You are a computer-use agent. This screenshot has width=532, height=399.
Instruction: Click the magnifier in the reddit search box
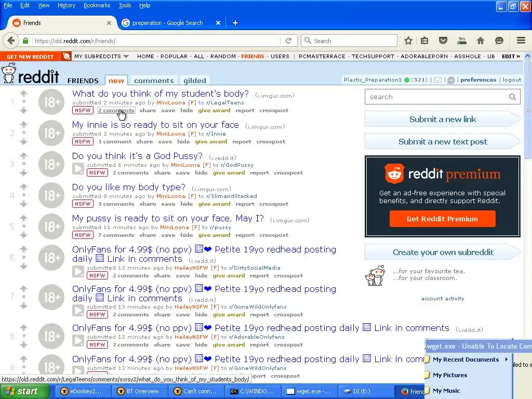(x=512, y=97)
